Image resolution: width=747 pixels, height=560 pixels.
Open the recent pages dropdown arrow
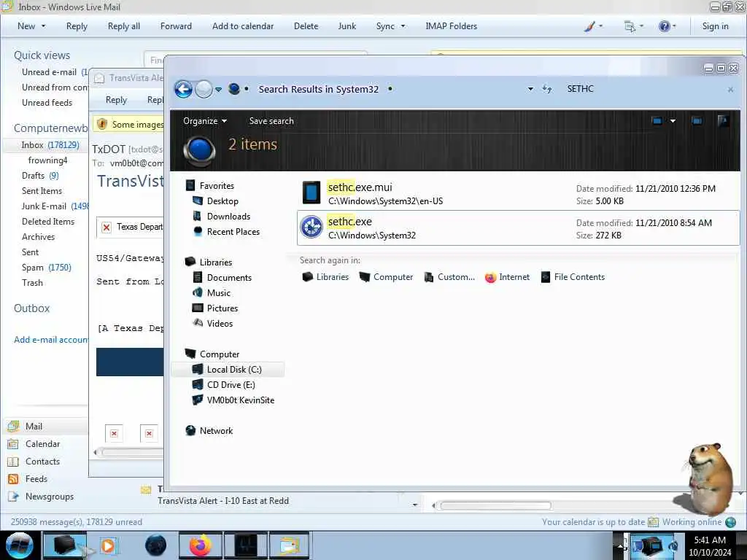click(218, 90)
